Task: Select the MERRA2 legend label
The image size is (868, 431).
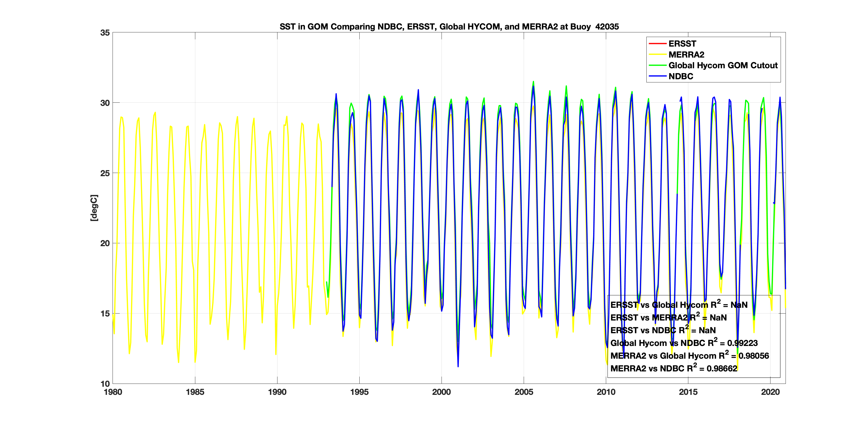Action: click(686, 55)
